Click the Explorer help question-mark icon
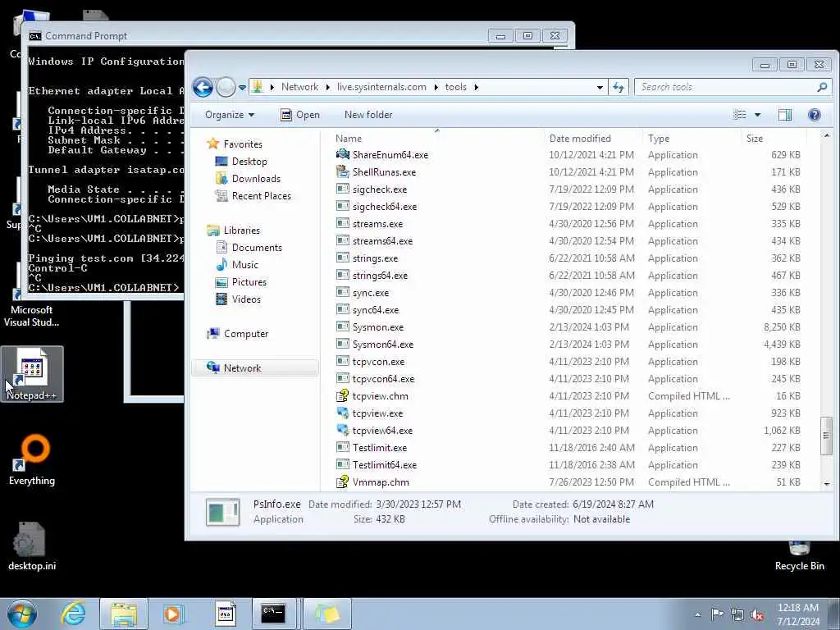840x630 pixels. (x=815, y=115)
